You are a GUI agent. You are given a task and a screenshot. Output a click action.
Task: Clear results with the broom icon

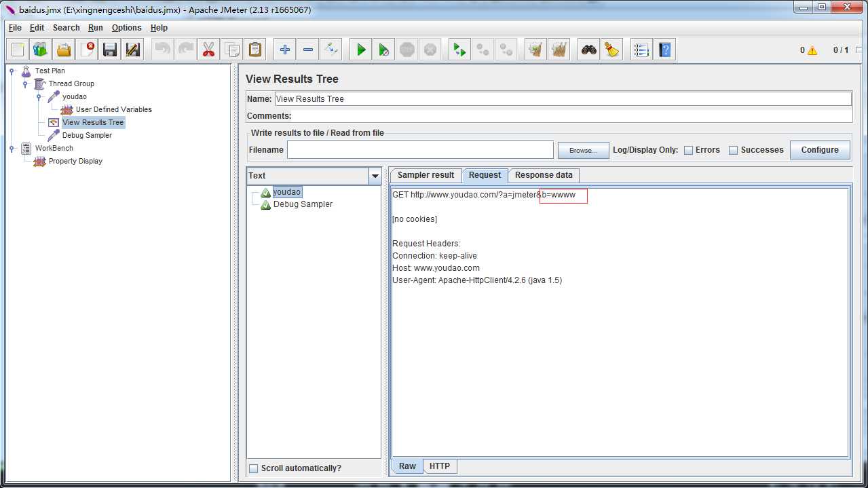click(x=612, y=50)
